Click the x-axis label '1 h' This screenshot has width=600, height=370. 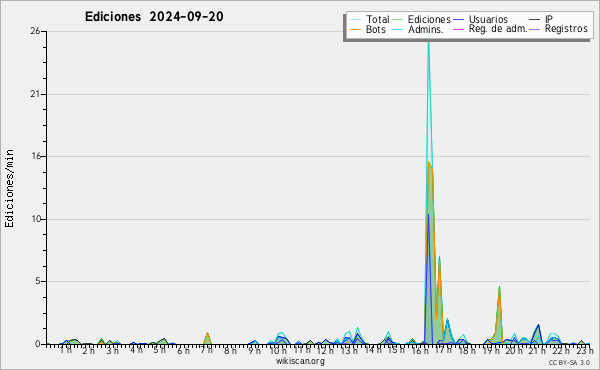click(65, 350)
